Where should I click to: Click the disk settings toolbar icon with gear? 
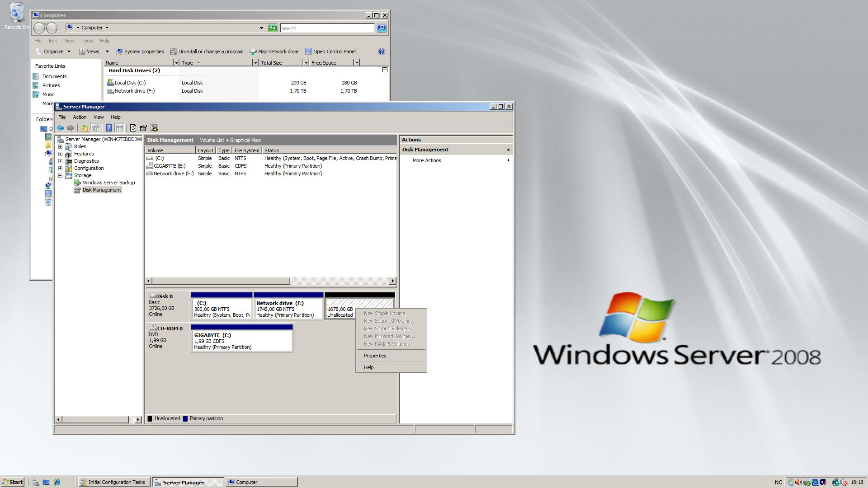(x=154, y=128)
